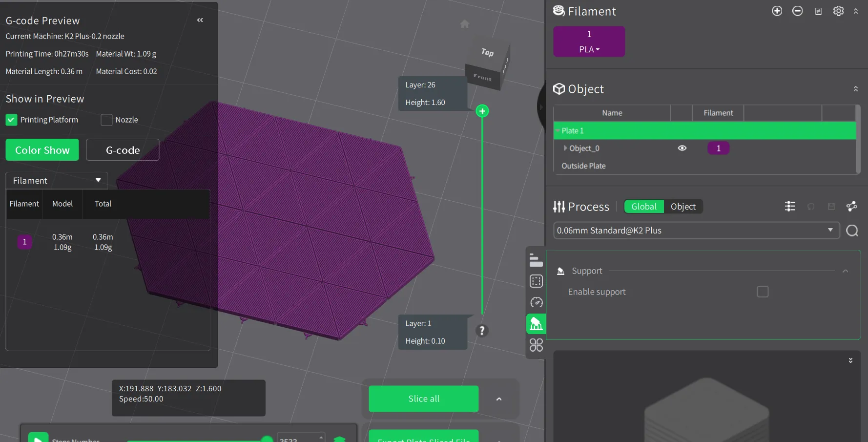
Task: Enable support for the print
Action: [x=763, y=292]
